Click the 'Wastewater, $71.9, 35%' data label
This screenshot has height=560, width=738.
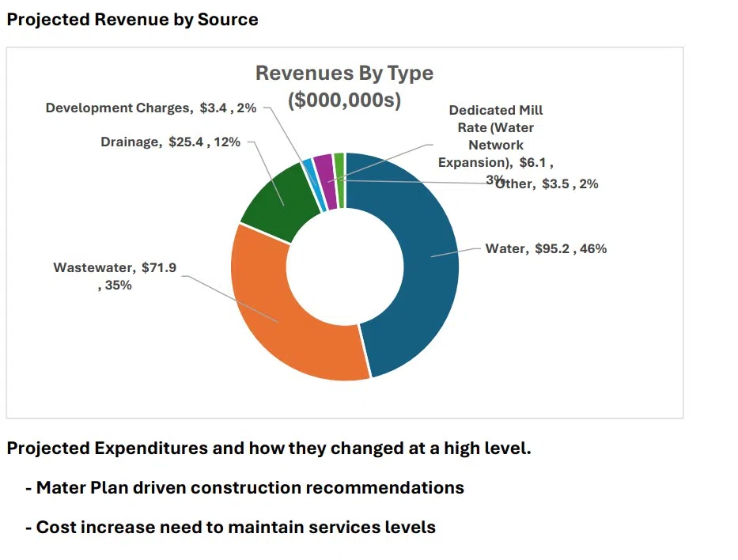(115, 276)
